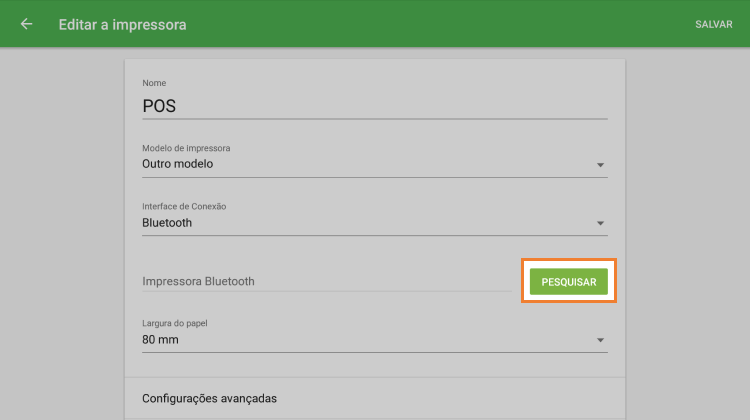Click the SALVAR button
The image size is (750, 420).
[714, 24]
